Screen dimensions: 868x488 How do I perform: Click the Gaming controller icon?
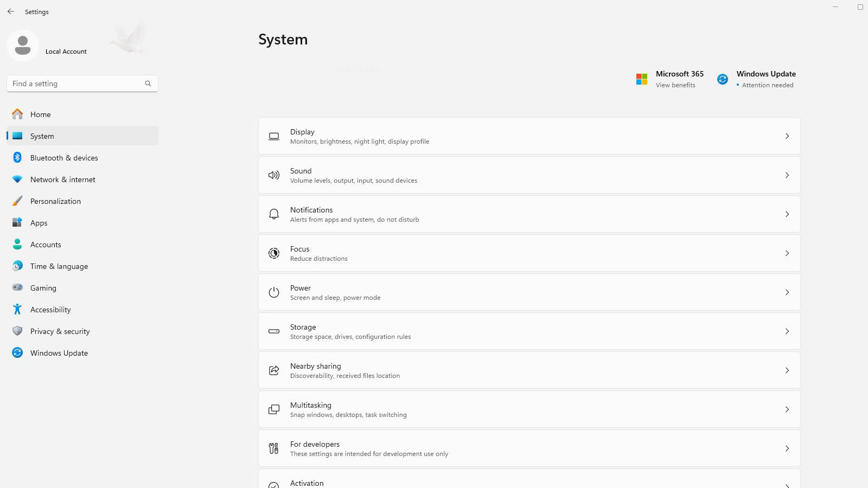click(x=17, y=287)
